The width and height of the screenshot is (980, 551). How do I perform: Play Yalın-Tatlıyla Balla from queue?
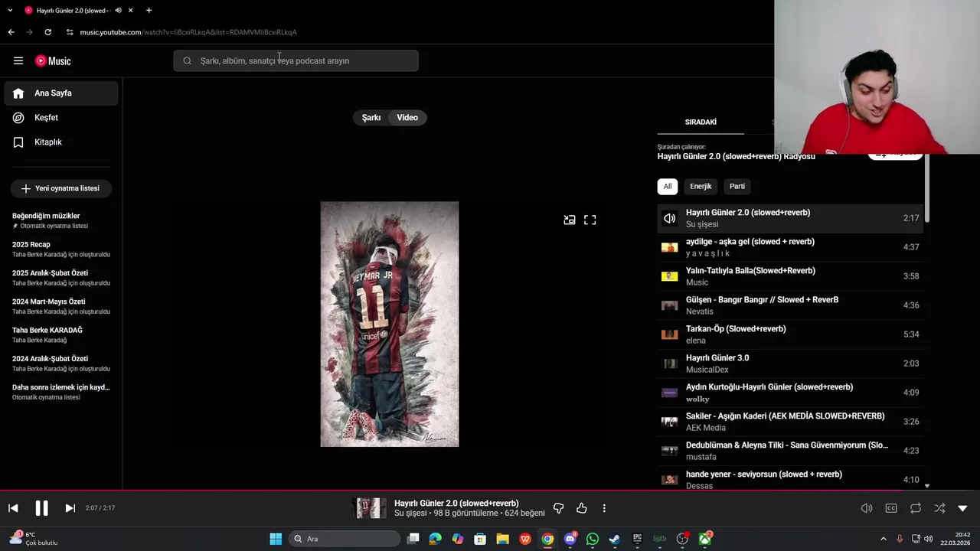(x=790, y=276)
